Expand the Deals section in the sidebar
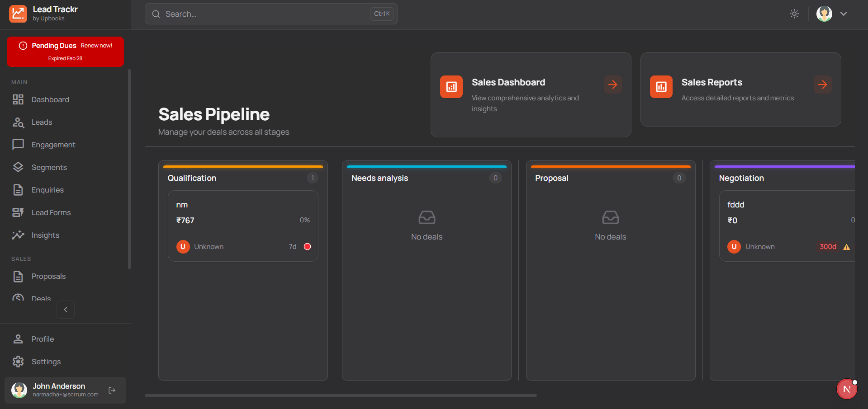The image size is (868, 409). click(41, 298)
